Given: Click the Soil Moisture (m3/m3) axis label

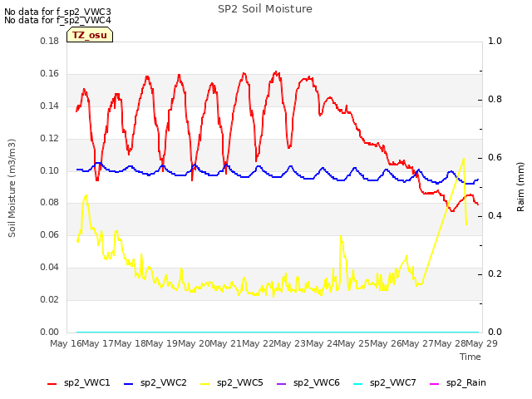Looking at the screenshot, I should [12, 188].
